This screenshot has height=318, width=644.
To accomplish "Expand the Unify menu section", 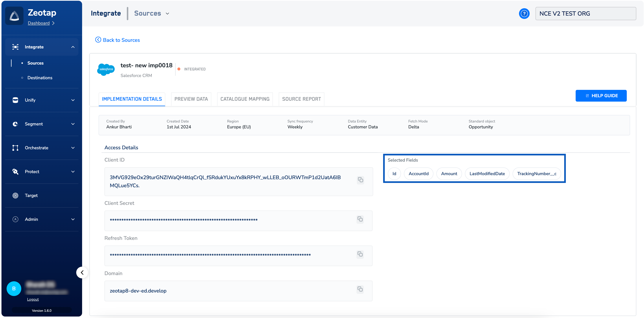I will pos(73,100).
